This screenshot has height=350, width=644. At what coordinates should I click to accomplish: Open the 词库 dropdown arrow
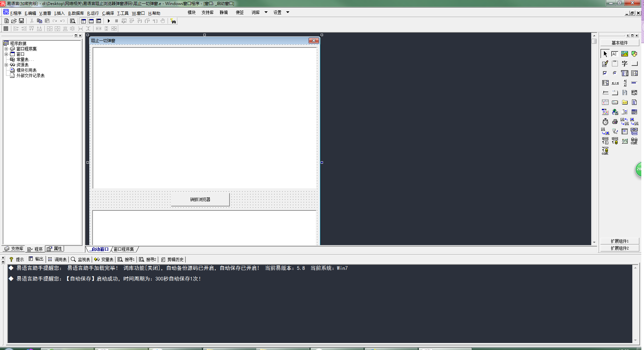point(266,12)
